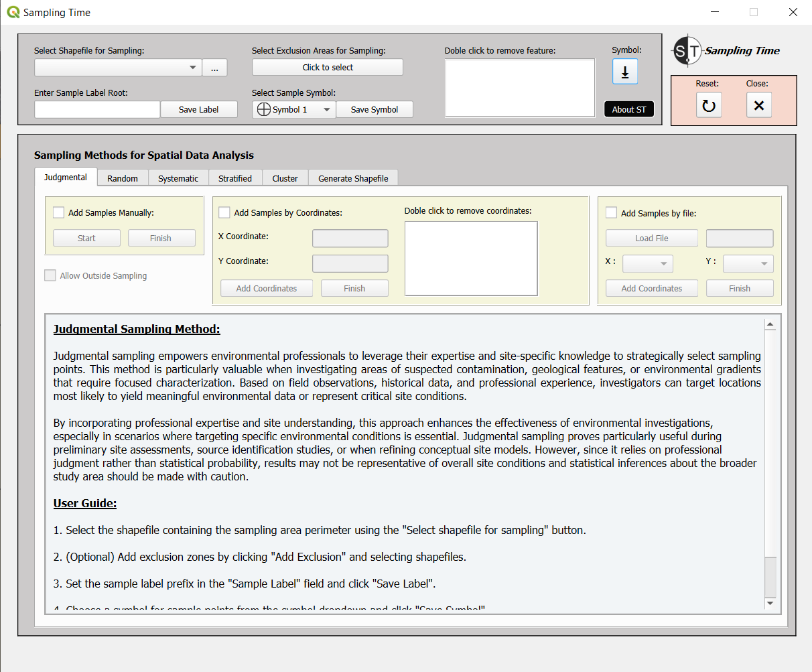Enable Add Samples by file checkbox

pyautogui.click(x=611, y=212)
